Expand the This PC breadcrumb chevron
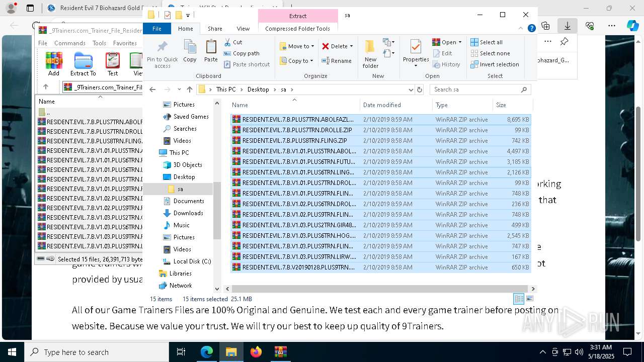The height and width of the screenshot is (362, 644). pos(242,89)
